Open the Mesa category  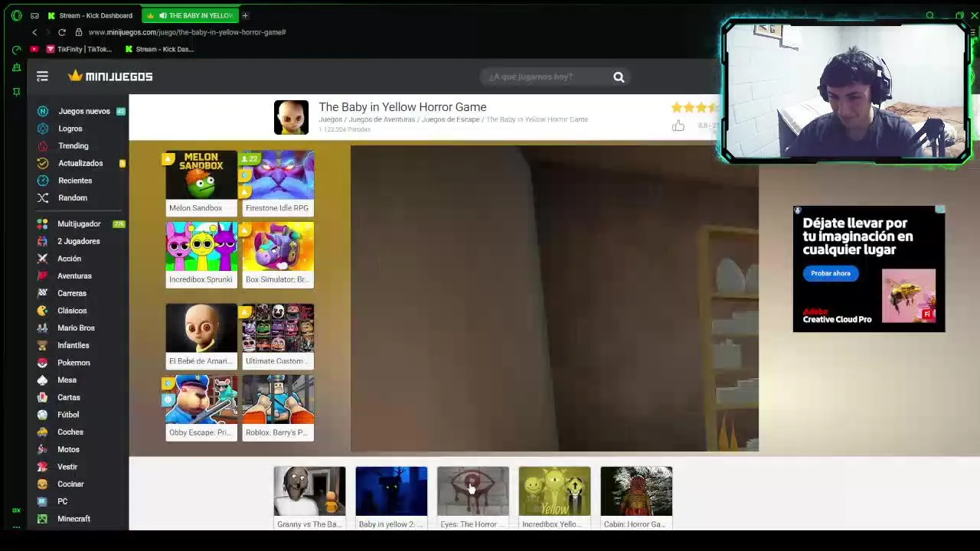pyautogui.click(x=67, y=380)
